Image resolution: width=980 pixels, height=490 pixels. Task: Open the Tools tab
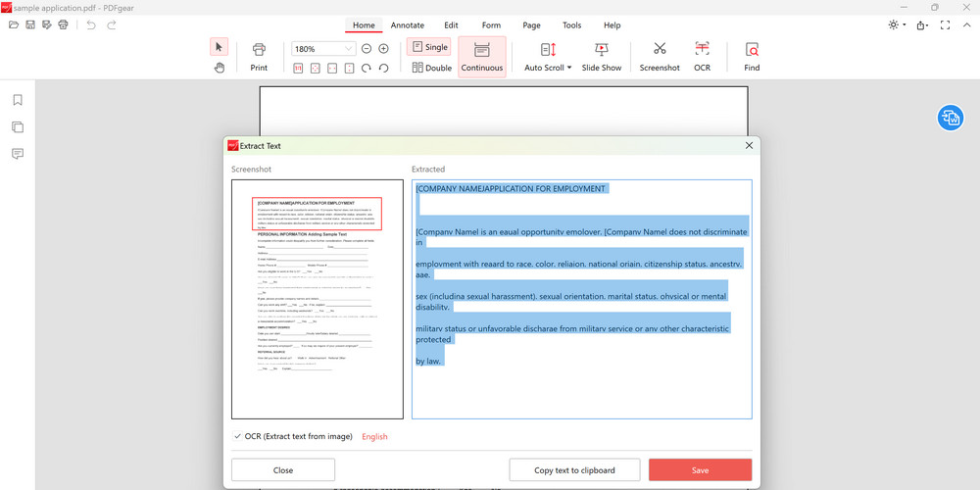(x=572, y=25)
